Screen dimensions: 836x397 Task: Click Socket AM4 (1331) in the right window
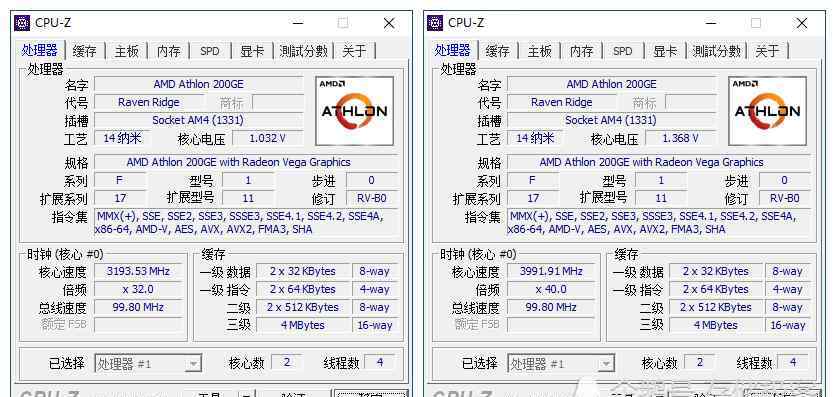612,120
